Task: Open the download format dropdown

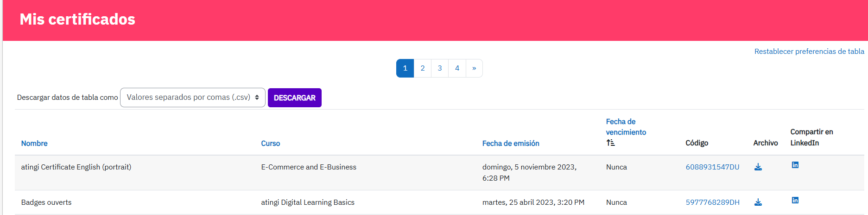Action: [192, 98]
